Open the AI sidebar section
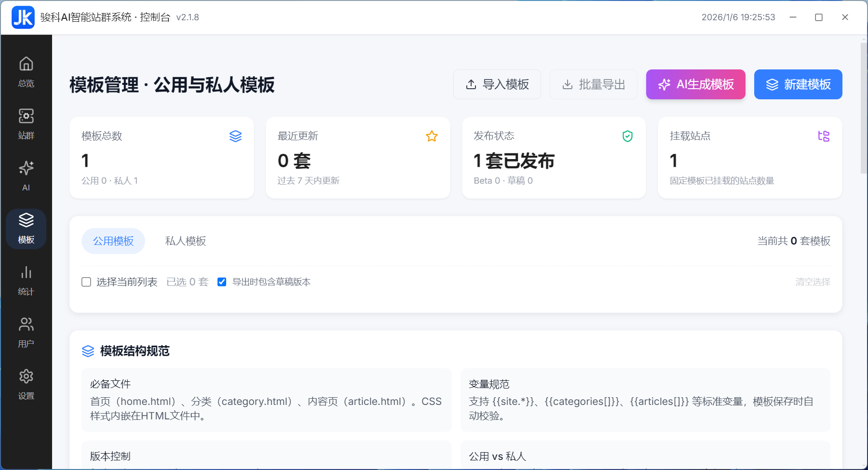The image size is (868, 470). (26, 175)
